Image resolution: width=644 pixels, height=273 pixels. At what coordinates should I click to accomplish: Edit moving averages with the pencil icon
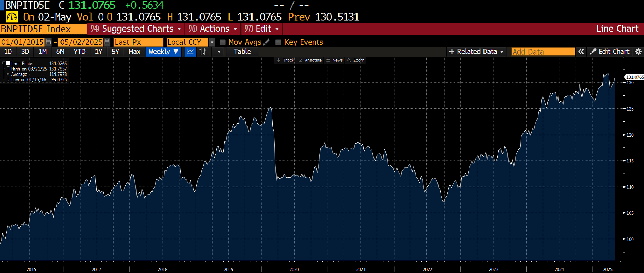coord(267,42)
